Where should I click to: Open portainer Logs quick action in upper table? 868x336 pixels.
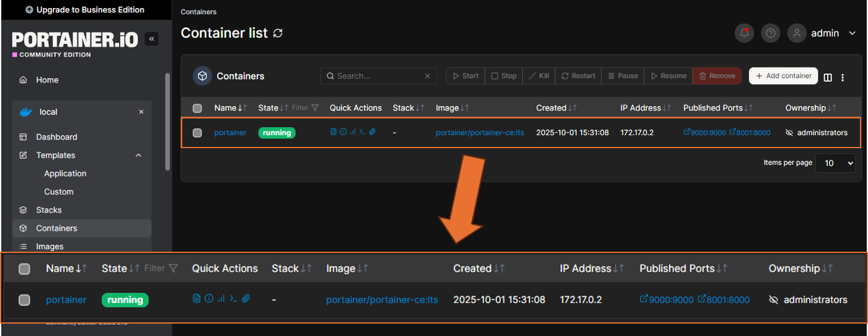click(x=334, y=131)
